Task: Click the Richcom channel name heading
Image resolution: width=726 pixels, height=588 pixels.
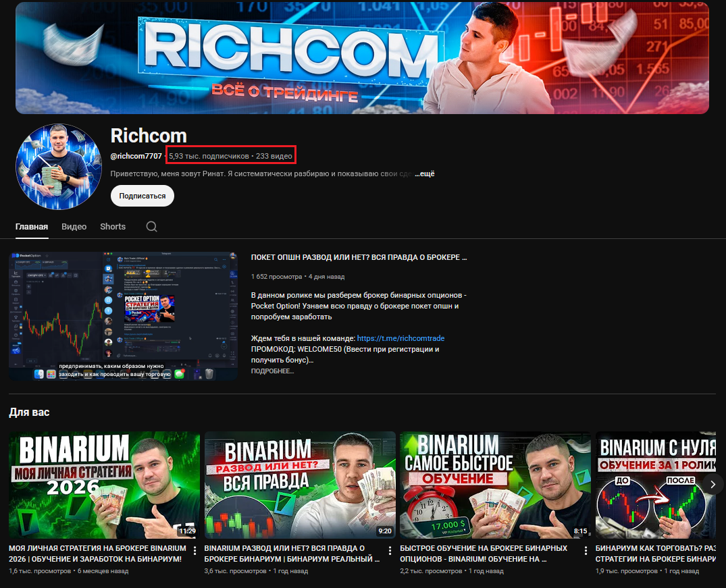Action: [x=149, y=136]
